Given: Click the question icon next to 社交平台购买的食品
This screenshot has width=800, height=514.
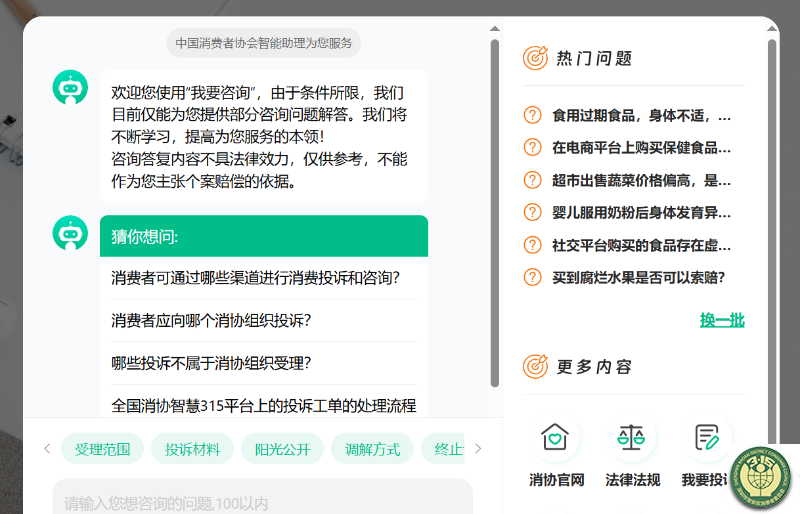Looking at the screenshot, I should pos(533,245).
